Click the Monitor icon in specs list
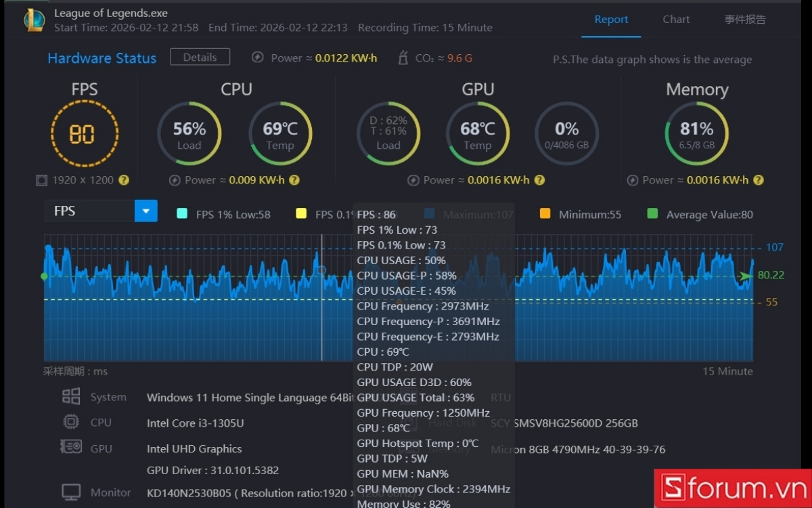The height and width of the screenshot is (508, 812). pos(71,492)
